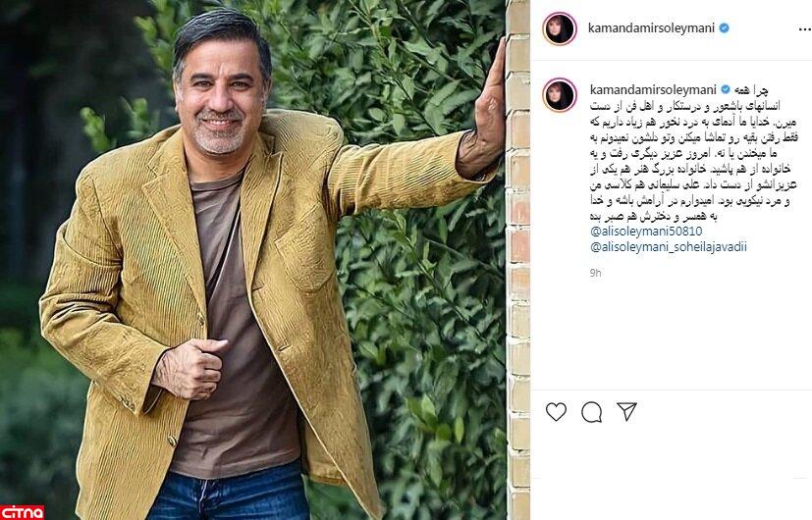Open comments using the speech bubble icon
The width and height of the screenshot is (812, 520).
tap(591, 412)
